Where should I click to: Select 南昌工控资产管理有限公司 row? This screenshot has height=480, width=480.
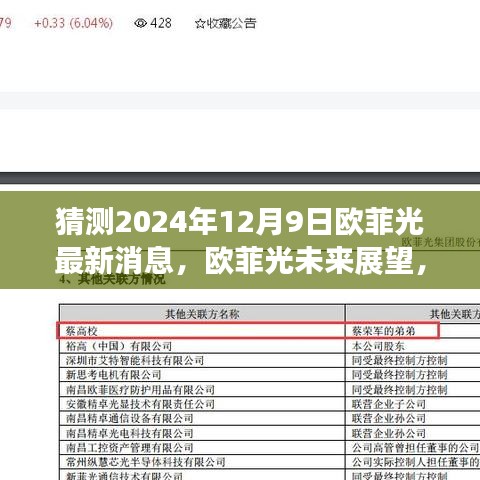coord(269,448)
